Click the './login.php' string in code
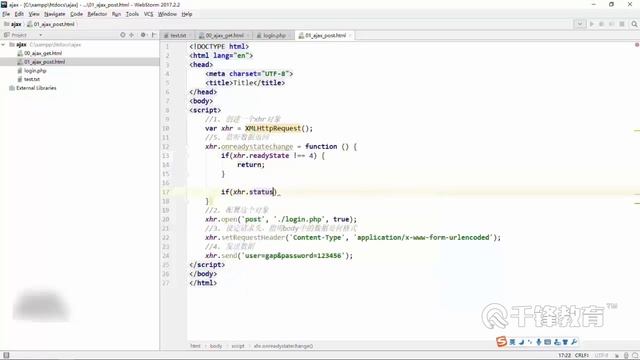 point(300,219)
